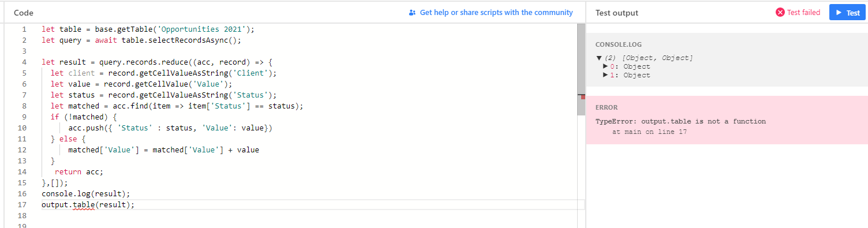The width and height of the screenshot is (868, 228).
Task: Click the CONSOLE.LOG label
Action: (x=619, y=44)
